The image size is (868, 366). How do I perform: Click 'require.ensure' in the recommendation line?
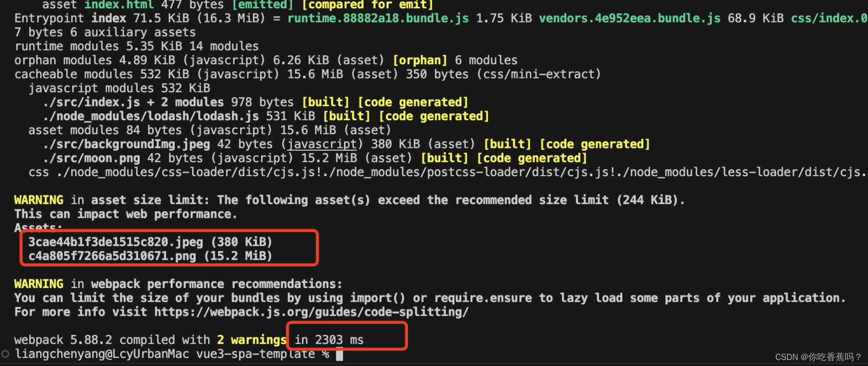[x=483, y=298]
